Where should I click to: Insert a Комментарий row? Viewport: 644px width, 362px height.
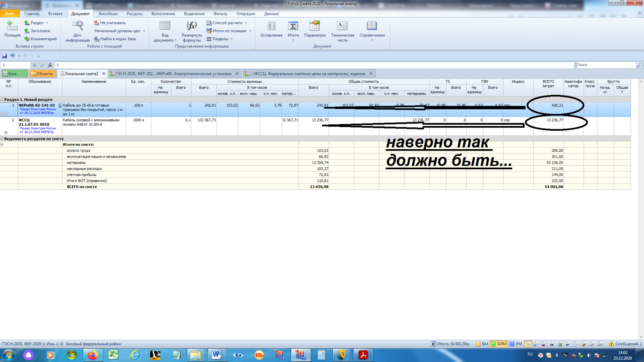tap(40, 39)
